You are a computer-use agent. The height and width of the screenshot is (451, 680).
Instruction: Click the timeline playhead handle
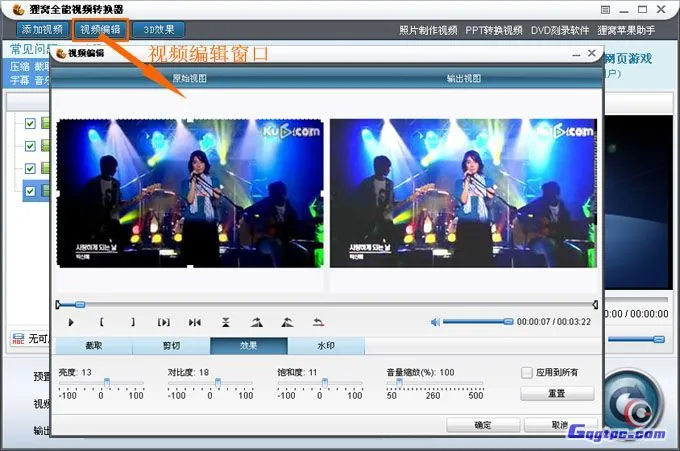[x=80, y=305]
